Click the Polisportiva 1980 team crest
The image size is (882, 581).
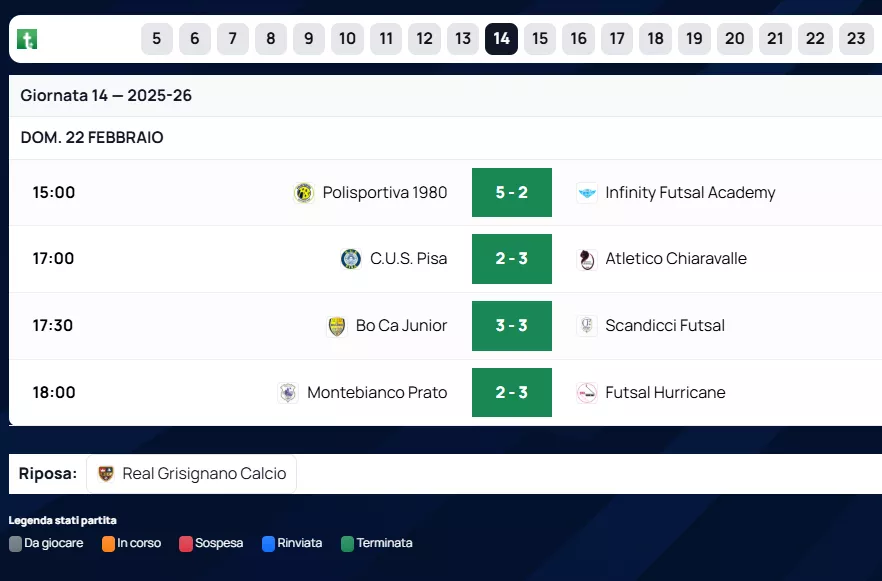304,193
